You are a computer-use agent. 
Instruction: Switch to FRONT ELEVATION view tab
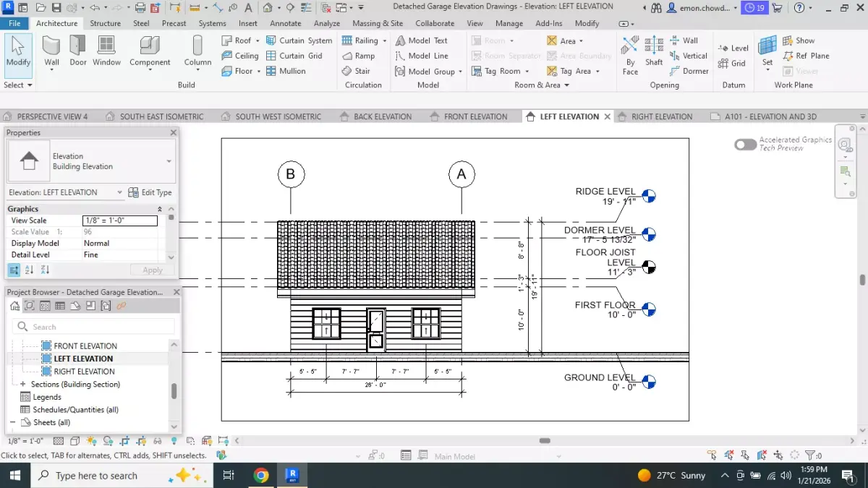coord(468,116)
